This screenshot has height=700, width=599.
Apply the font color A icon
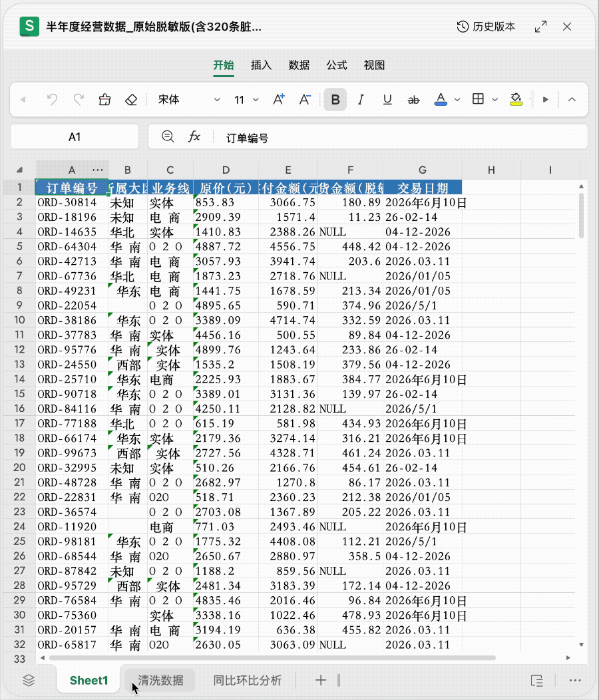coord(441,100)
